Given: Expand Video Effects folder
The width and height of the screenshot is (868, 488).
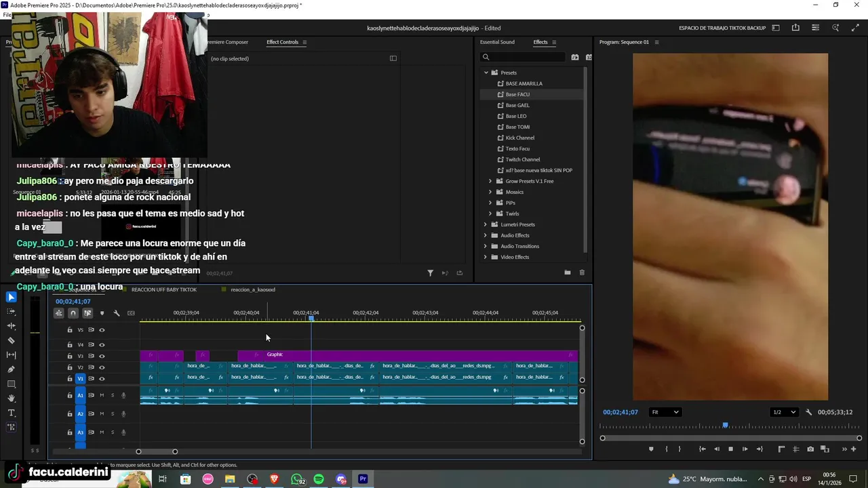Looking at the screenshot, I should pyautogui.click(x=486, y=257).
